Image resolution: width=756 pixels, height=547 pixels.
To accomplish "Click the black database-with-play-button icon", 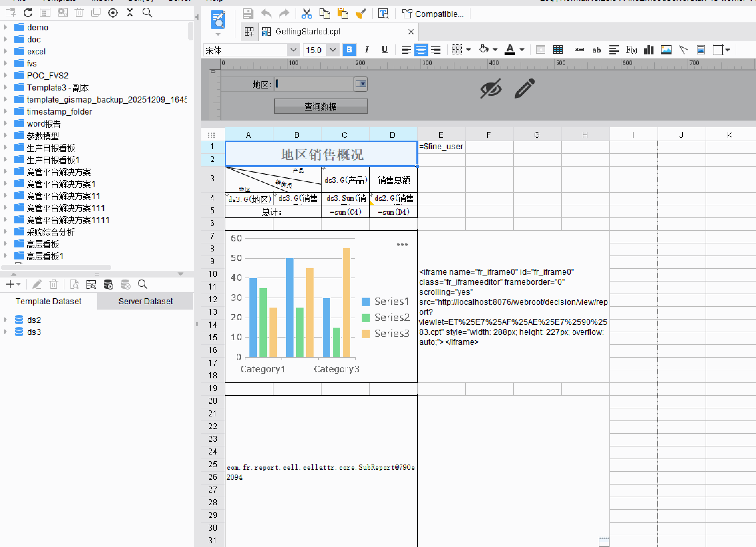I will (108, 285).
